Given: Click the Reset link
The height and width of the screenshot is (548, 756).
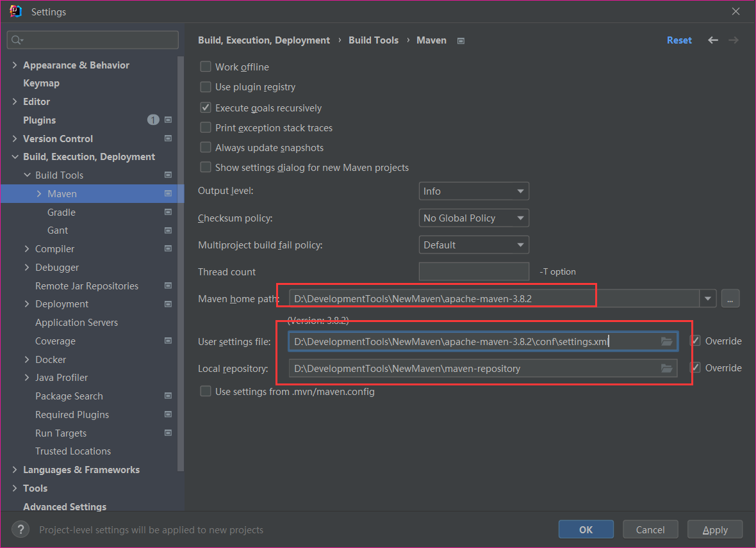Looking at the screenshot, I should point(679,40).
